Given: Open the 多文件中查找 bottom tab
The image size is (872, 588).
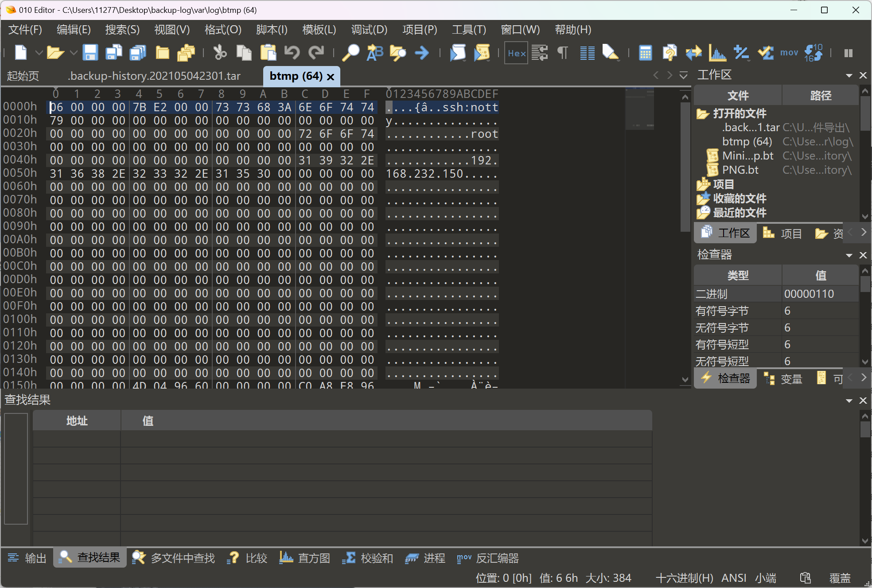Looking at the screenshot, I should (173, 558).
